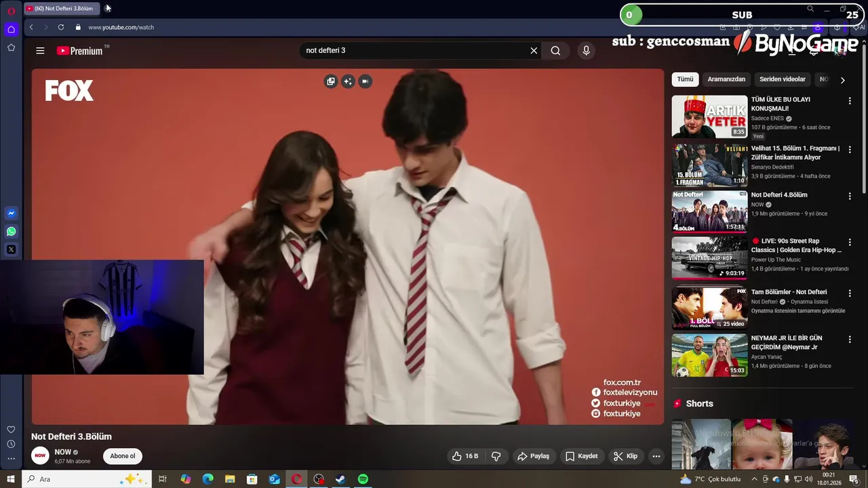Go back in browser navigation
The height and width of the screenshot is (488, 868).
[x=31, y=27]
